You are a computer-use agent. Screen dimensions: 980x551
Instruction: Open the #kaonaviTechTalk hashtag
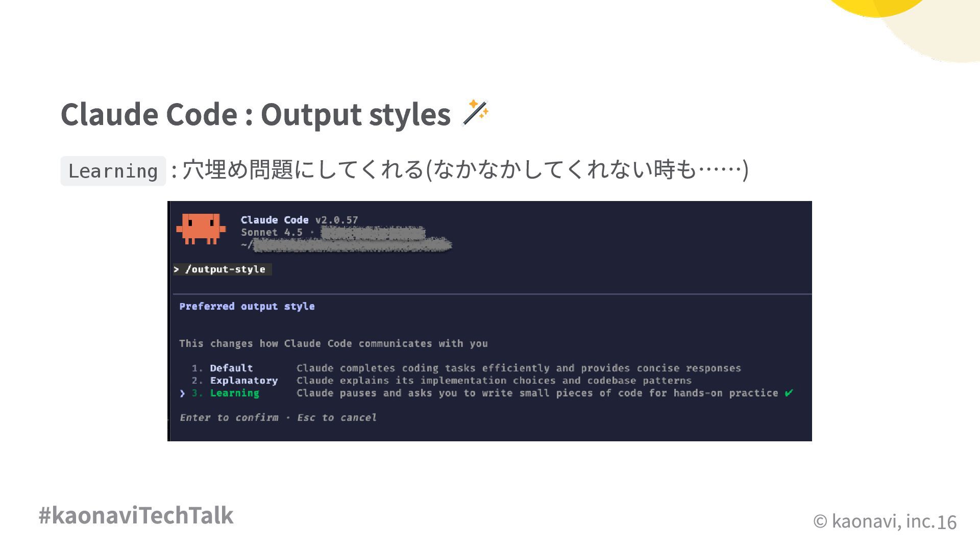[136, 515]
